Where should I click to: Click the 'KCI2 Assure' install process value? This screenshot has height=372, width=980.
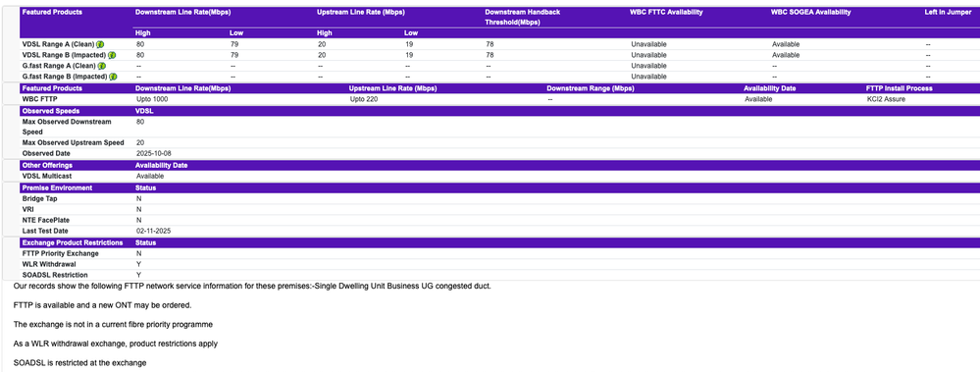(x=886, y=99)
